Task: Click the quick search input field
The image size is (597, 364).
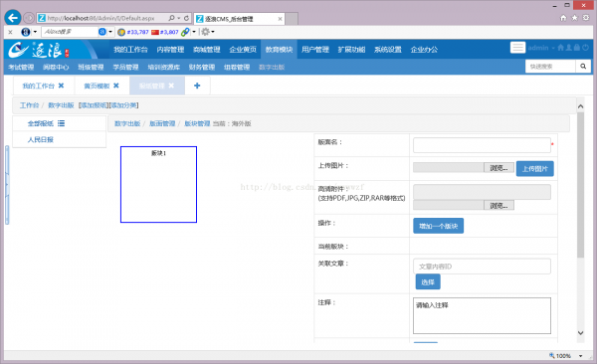Action: point(550,67)
